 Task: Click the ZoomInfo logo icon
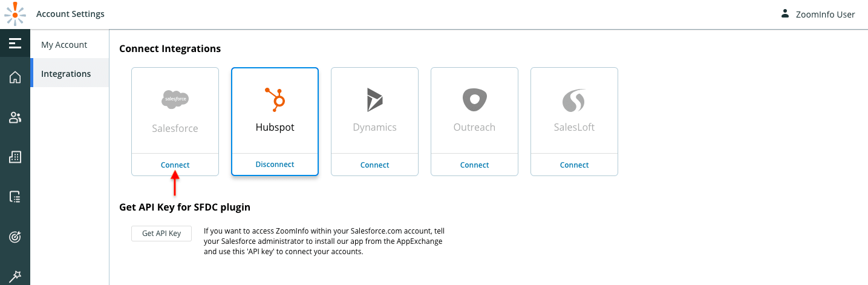tap(15, 14)
